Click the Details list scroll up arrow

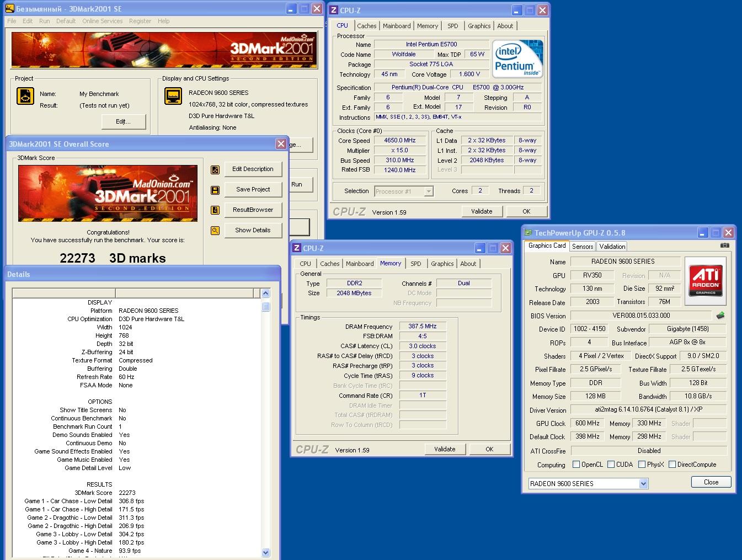pyautogui.click(x=265, y=294)
